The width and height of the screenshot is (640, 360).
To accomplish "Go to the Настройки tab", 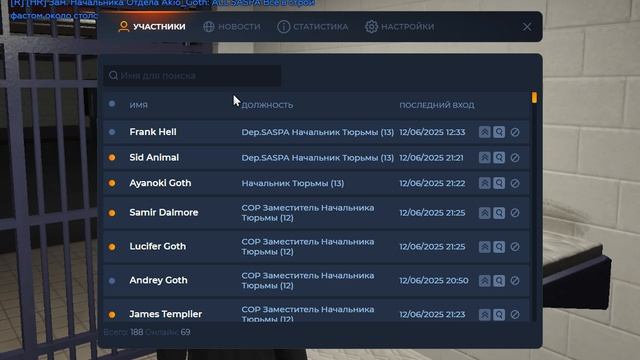I will (x=399, y=27).
